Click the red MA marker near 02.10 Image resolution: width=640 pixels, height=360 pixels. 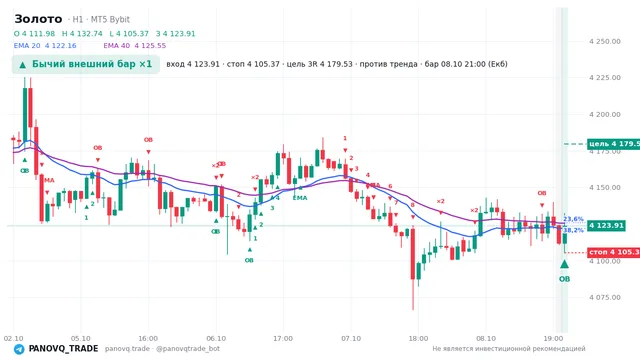(49, 180)
